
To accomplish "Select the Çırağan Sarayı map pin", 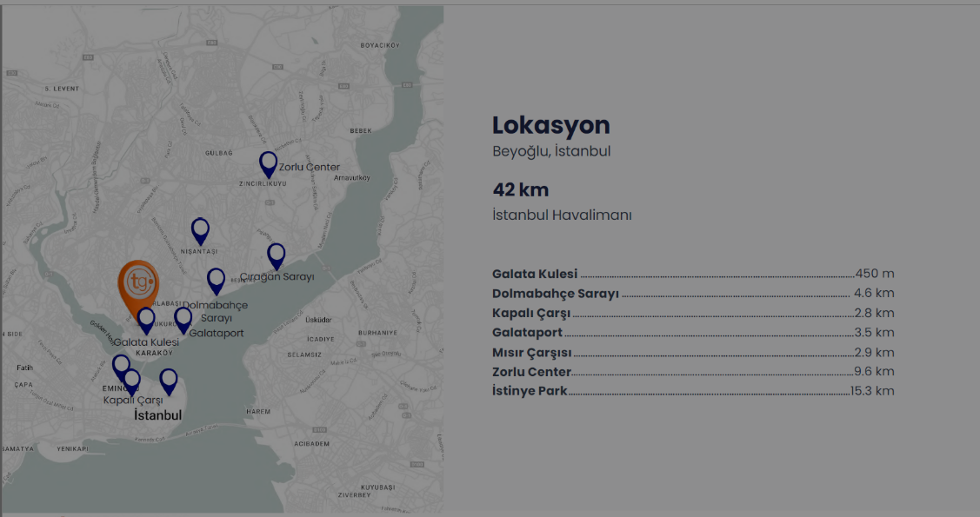I will [276, 255].
